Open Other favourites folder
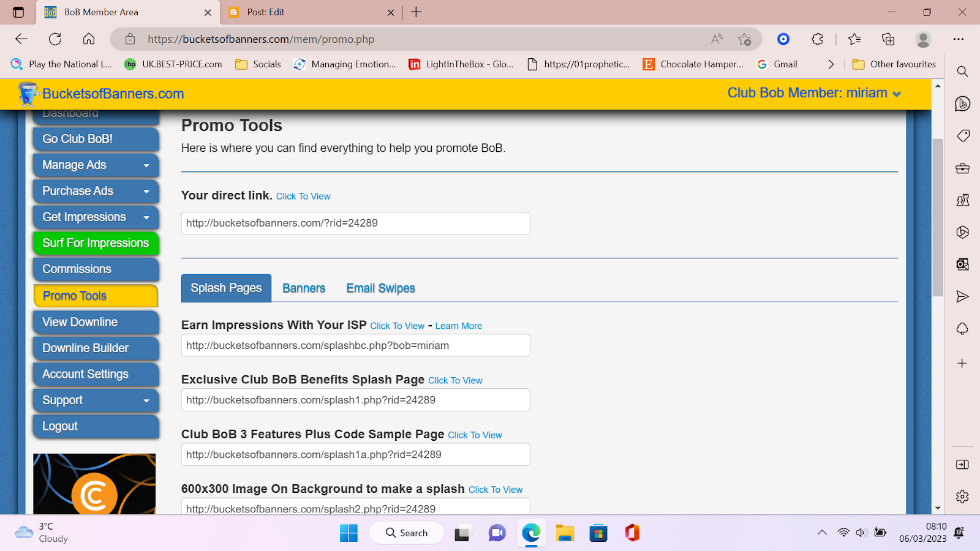Image resolution: width=980 pixels, height=551 pixels. [894, 64]
